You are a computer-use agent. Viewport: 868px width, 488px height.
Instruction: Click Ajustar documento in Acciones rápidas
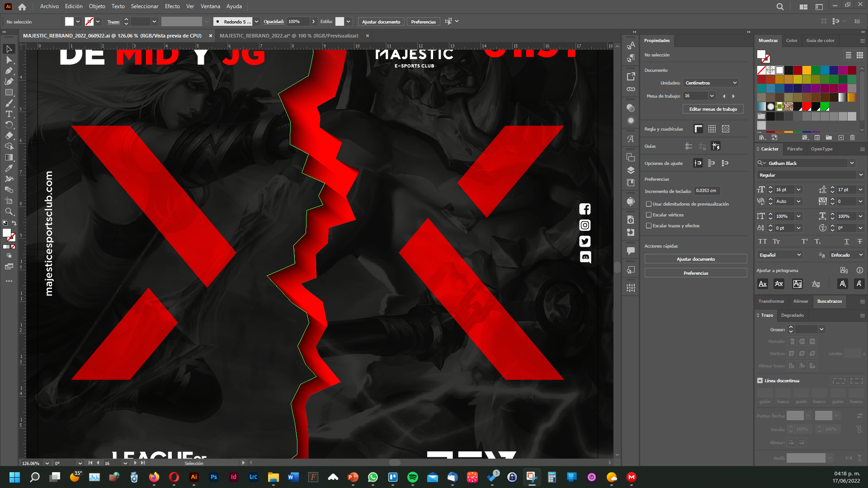(696, 259)
